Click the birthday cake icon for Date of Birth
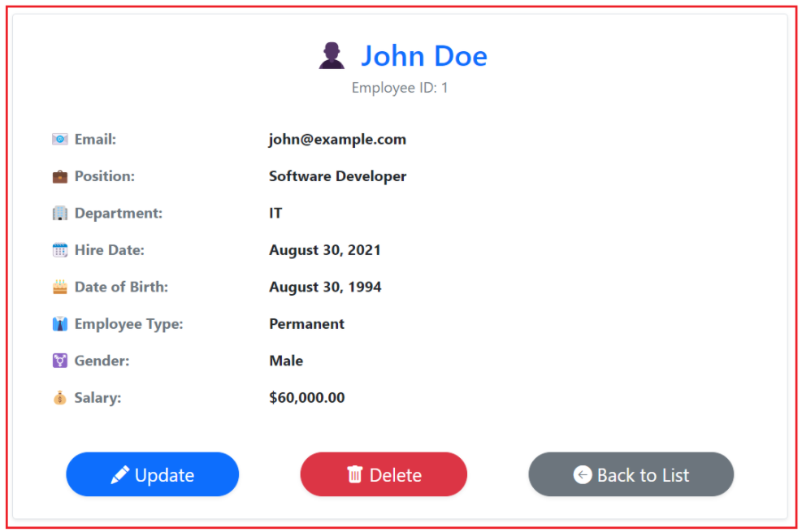 pos(60,287)
